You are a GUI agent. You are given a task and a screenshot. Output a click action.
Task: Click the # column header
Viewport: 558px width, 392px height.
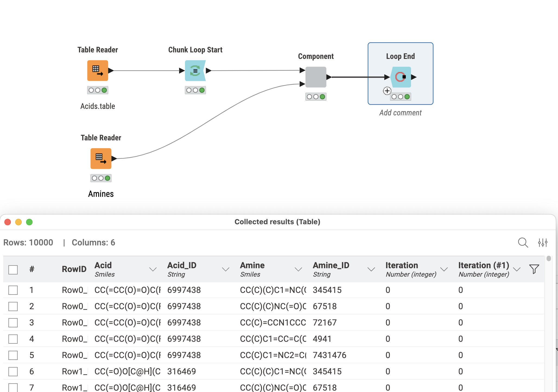coord(32,269)
